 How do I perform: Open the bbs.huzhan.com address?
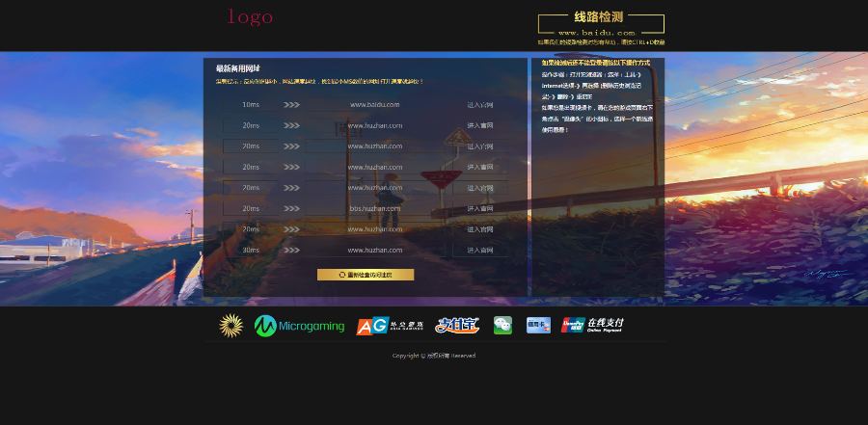375,208
